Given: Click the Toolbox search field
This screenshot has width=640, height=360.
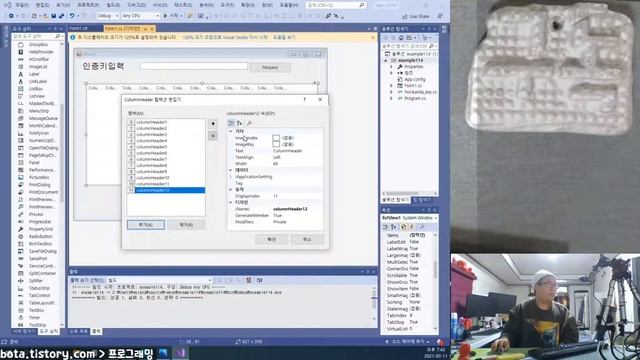Looking at the screenshot, I should tap(38, 36).
